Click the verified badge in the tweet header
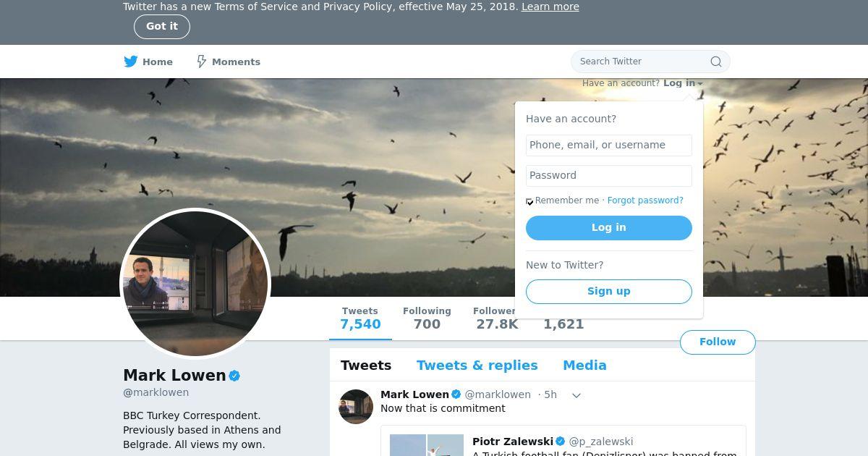868x456 pixels. tap(456, 394)
